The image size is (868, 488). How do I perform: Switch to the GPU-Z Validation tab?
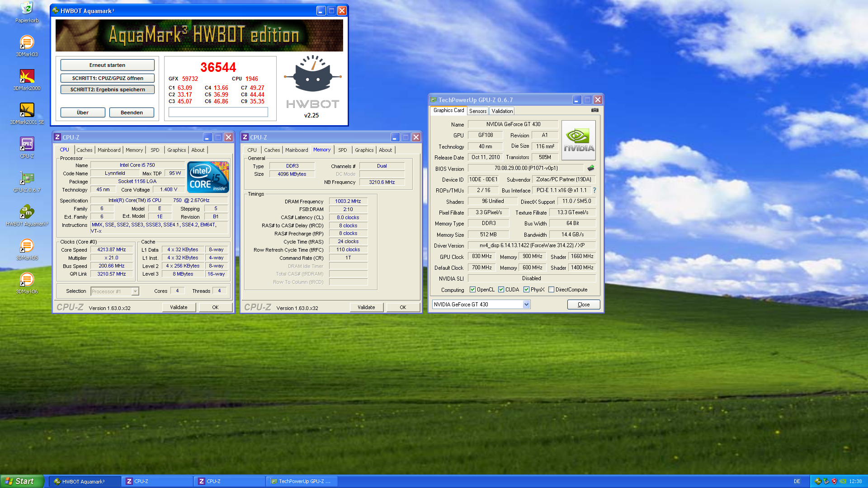[x=502, y=111]
